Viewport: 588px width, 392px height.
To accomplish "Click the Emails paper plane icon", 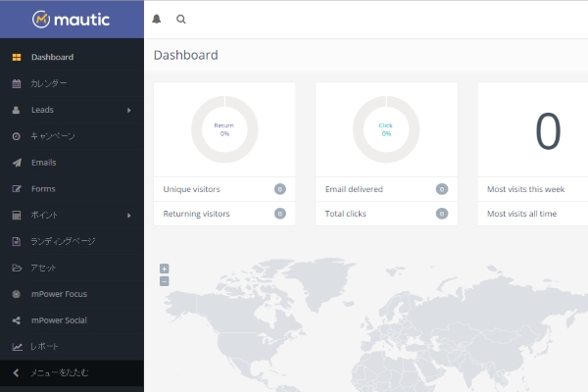I will pyautogui.click(x=17, y=163).
